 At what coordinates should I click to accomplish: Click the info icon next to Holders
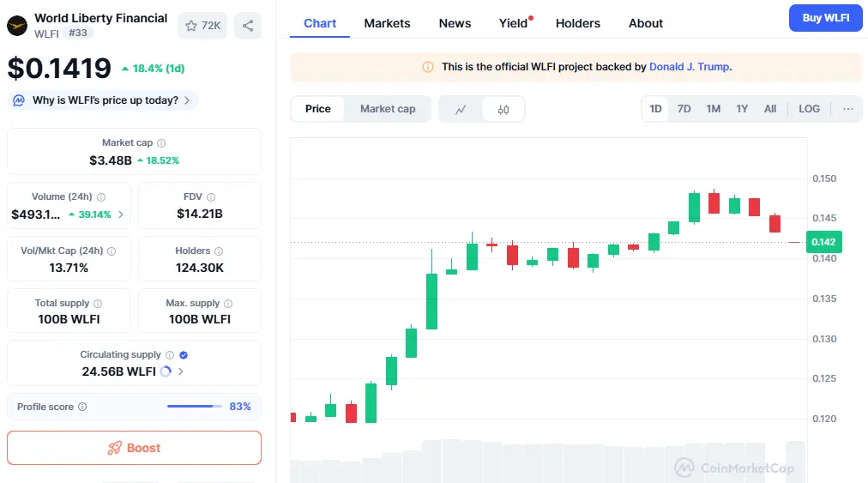click(x=219, y=251)
